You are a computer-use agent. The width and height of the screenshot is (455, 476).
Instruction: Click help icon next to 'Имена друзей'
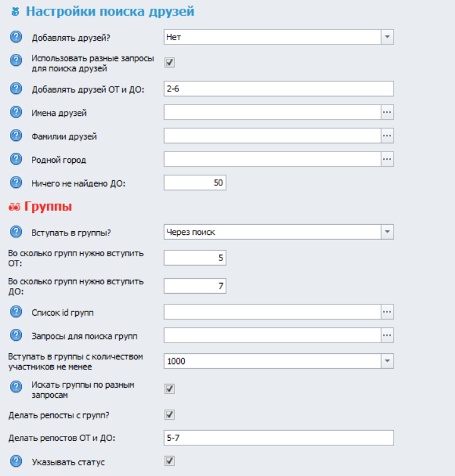pos(16,113)
